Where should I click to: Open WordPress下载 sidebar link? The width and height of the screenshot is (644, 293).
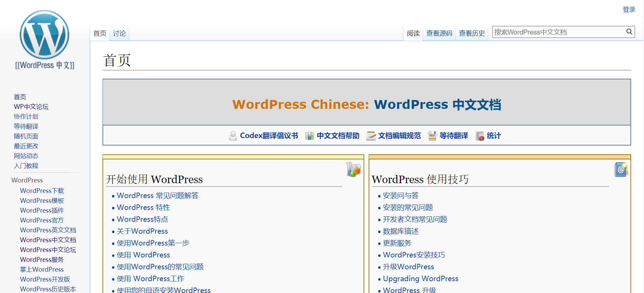pyautogui.click(x=42, y=191)
